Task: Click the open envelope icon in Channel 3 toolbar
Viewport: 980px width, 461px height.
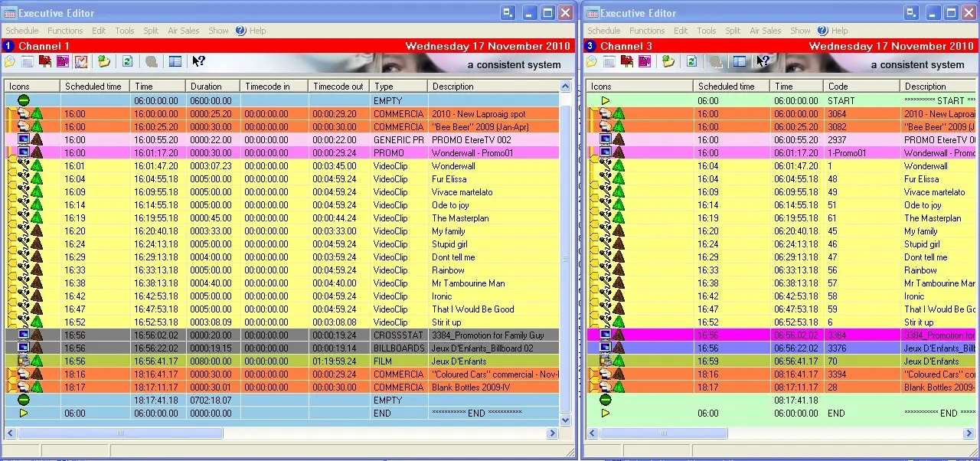Action: [592, 62]
